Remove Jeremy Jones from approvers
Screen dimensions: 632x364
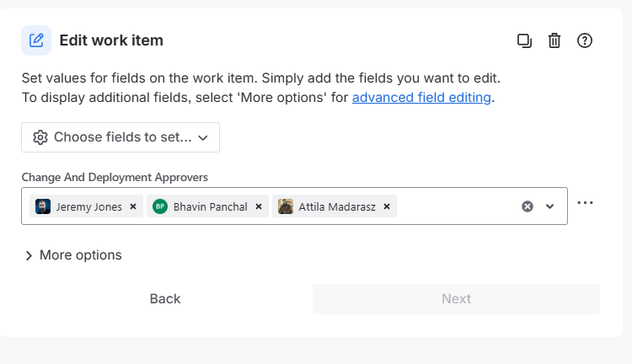(133, 206)
